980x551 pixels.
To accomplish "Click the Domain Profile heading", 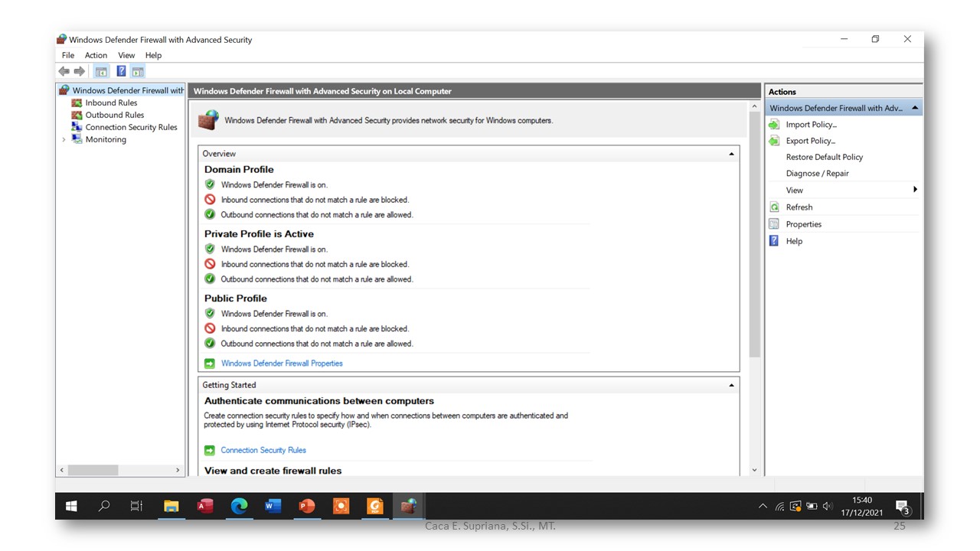I will [239, 170].
